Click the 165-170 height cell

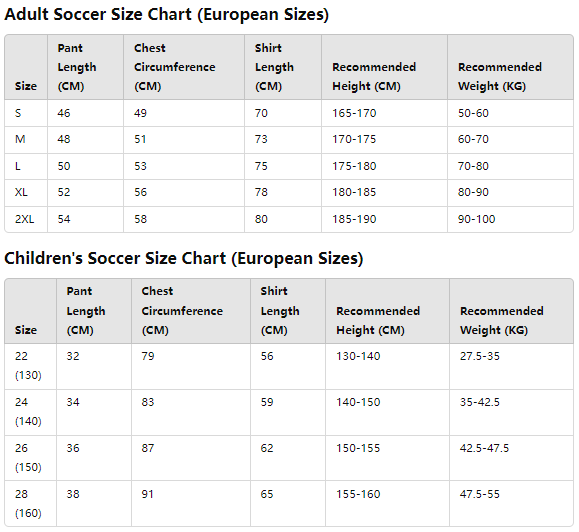click(x=384, y=113)
